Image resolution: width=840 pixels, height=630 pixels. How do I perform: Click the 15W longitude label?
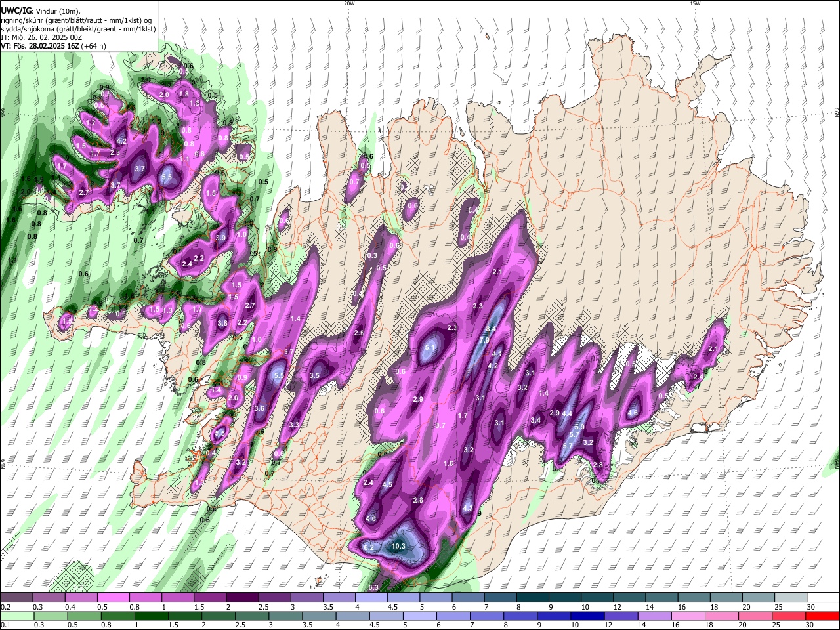(x=694, y=3)
